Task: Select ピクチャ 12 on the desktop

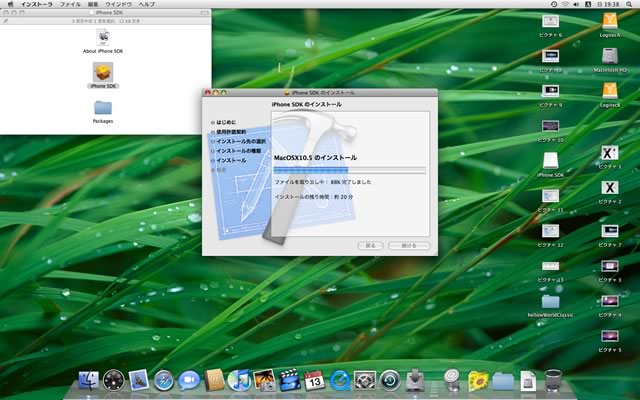Action: [550, 236]
